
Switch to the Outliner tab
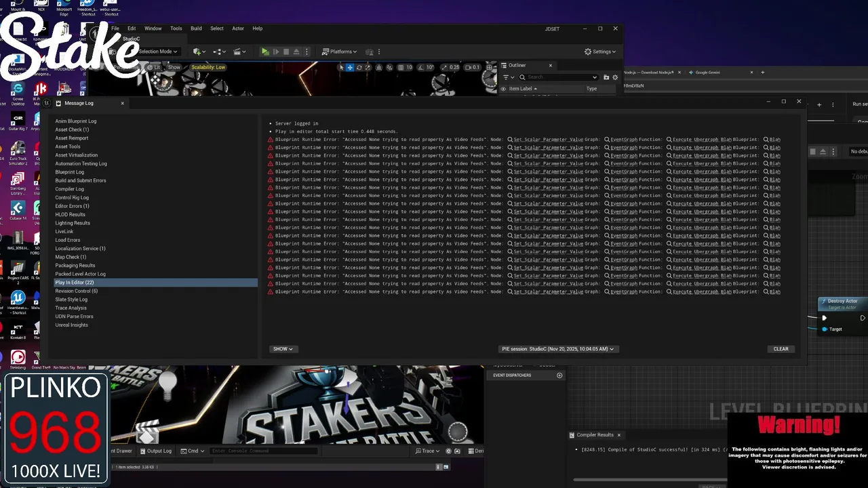(x=517, y=65)
